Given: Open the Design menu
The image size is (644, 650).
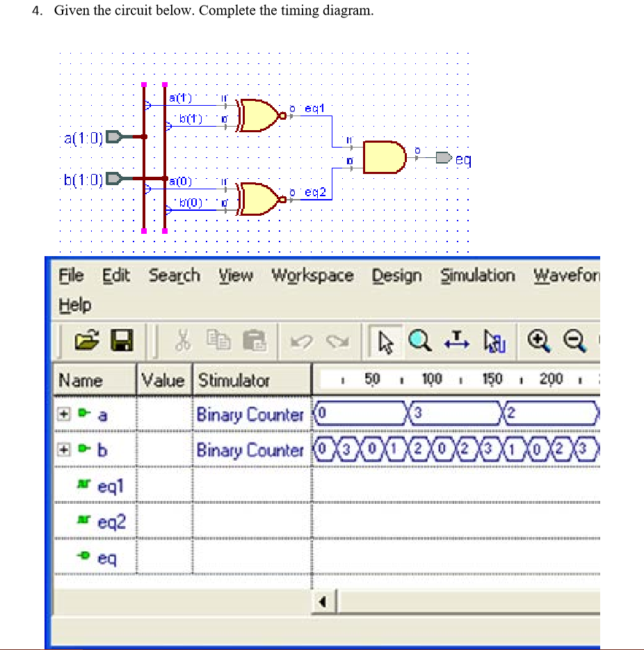Looking at the screenshot, I should (x=396, y=276).
